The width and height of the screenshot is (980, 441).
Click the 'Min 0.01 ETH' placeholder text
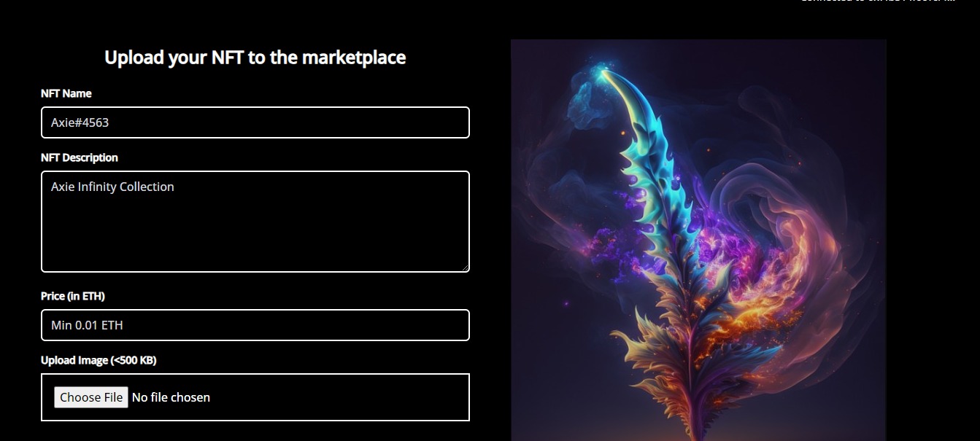point(87,325)
